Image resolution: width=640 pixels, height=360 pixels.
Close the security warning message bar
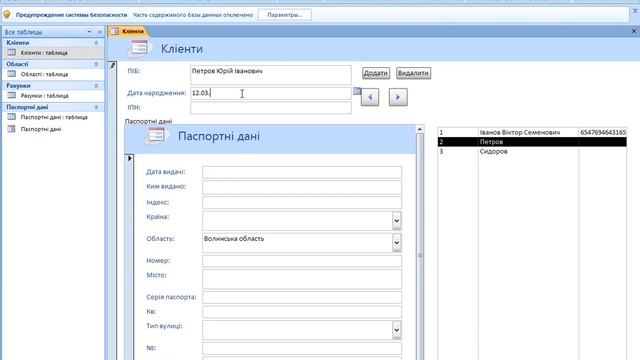tap(635, 11)
